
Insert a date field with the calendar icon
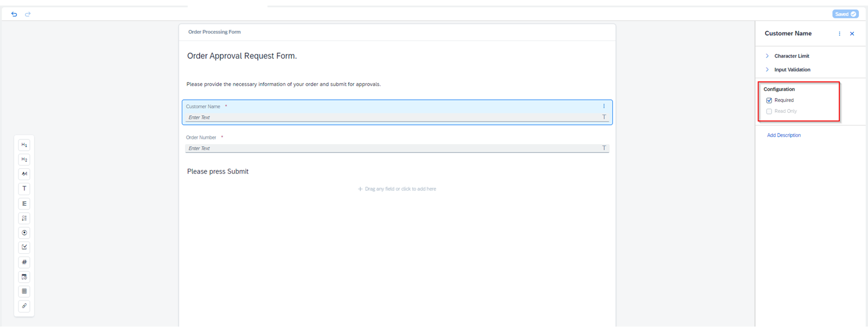pos(24,277)
